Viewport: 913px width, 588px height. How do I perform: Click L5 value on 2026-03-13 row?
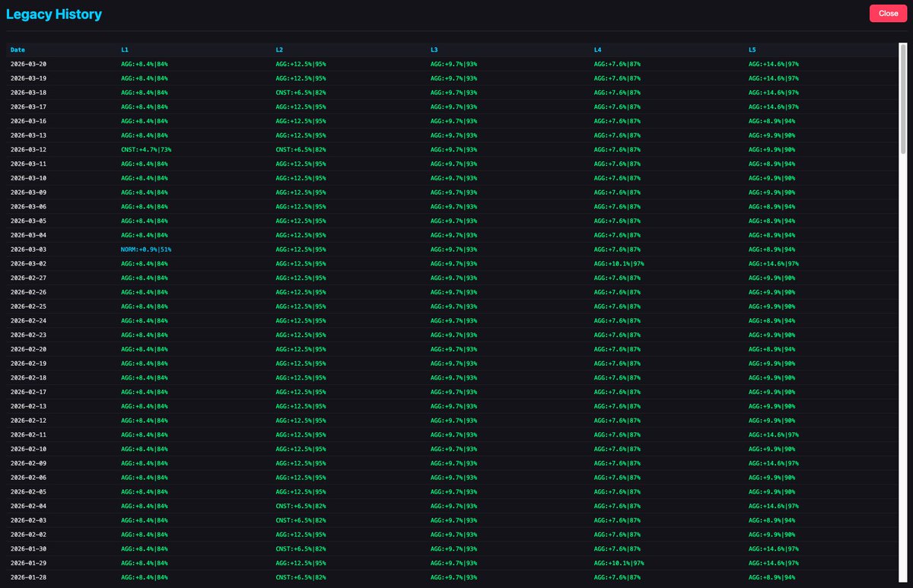coord(772,135)
